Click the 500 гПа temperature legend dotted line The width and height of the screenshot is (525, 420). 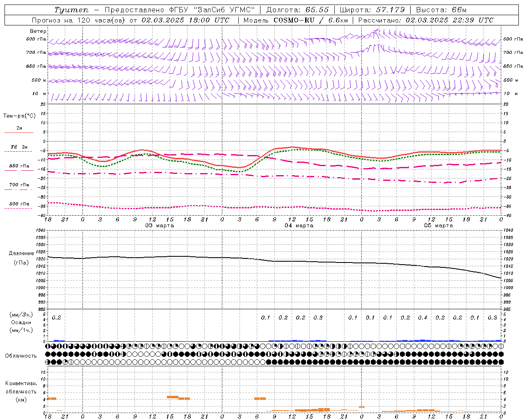point(18,208)
